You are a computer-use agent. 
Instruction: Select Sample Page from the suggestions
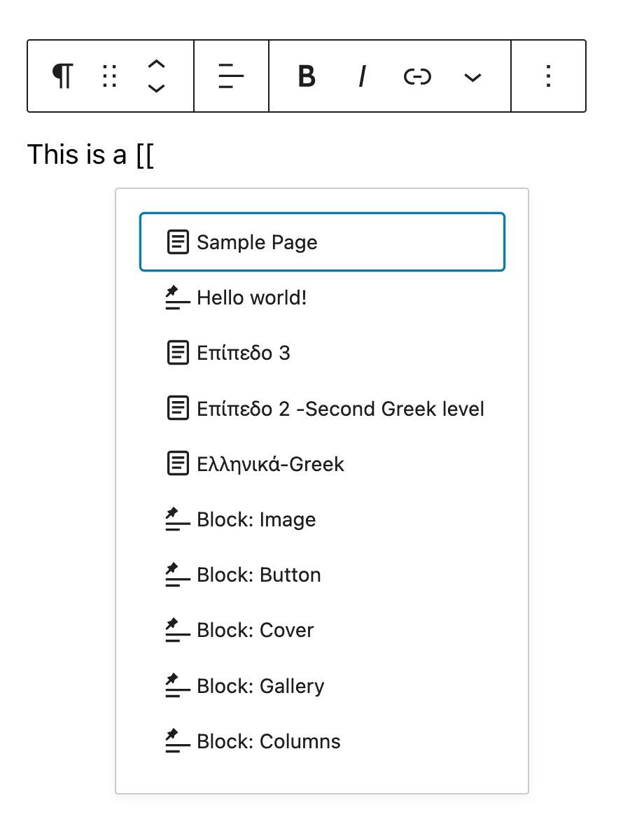(x=322, y=242)
